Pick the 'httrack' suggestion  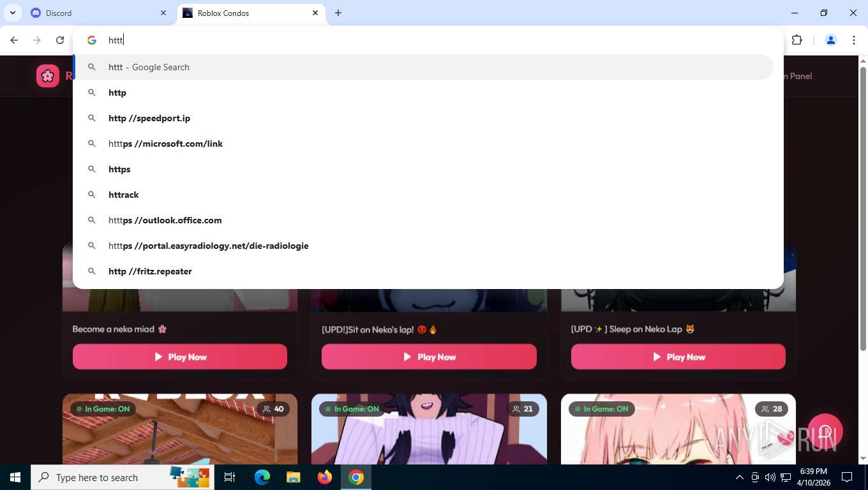tap(424, 195)
